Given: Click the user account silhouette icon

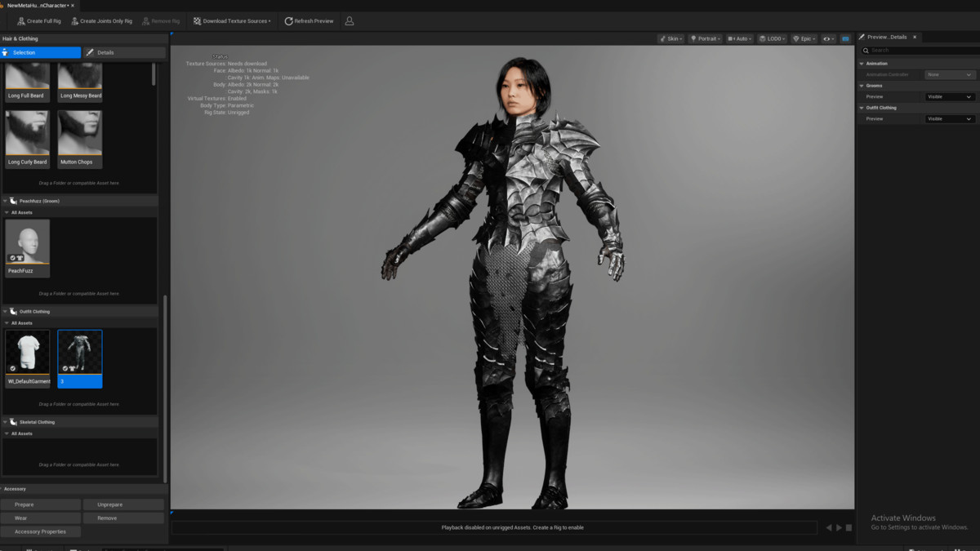Looking at the screenshot, I should click(350, 21).
